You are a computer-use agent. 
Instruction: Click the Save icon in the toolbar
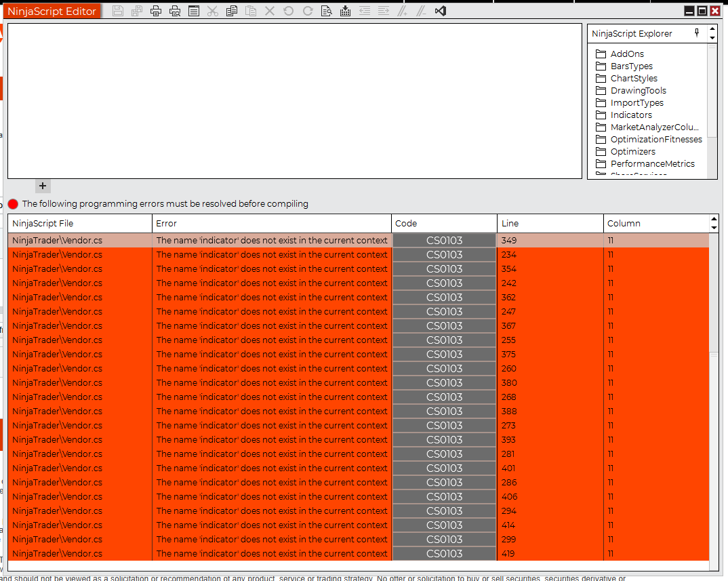click(118, 11)
